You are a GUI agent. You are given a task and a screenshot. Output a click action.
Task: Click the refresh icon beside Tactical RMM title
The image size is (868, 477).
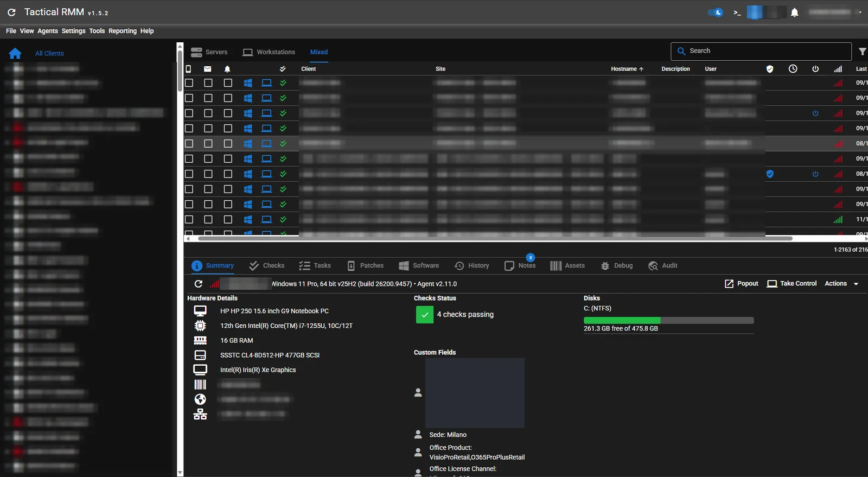(11, 12)
